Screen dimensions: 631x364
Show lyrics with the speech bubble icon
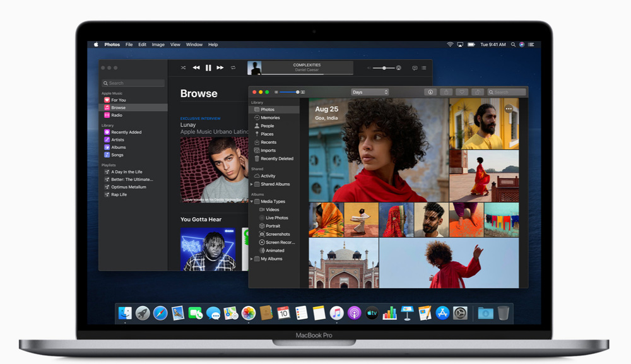415,68
